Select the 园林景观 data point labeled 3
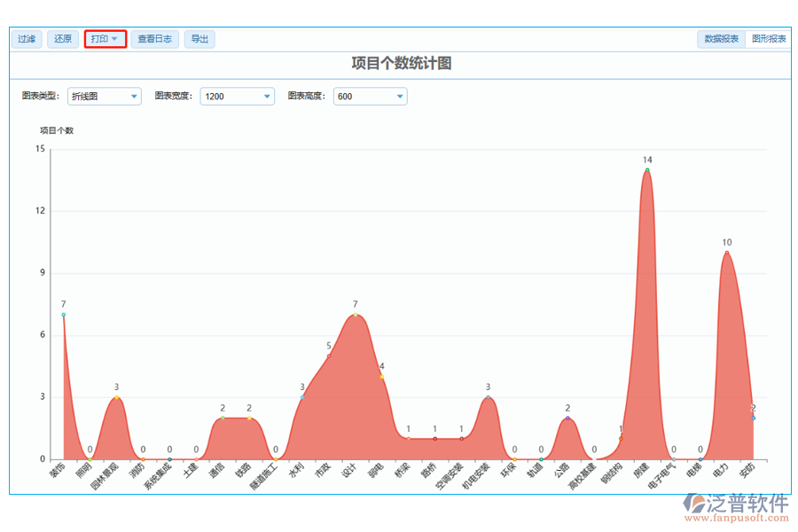Image resolution: width=798 pixels, height=532 pixels. point(116,397)
